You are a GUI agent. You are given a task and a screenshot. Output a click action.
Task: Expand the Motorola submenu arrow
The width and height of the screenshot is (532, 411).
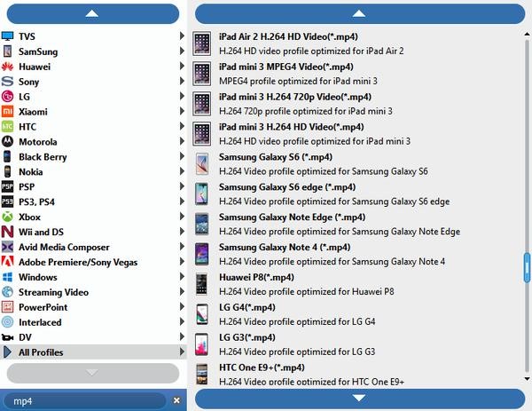tap(182, 141)
